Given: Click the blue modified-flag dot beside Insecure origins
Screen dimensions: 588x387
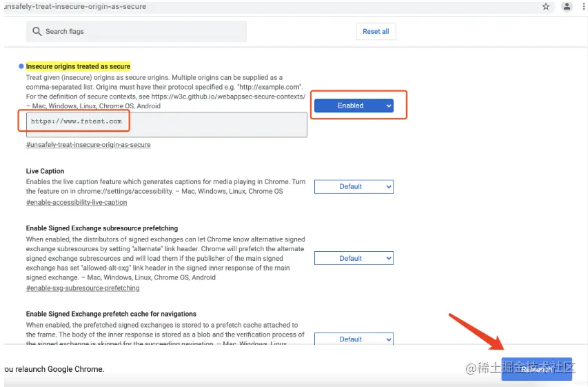Looking at the screenshot, I should [x=21, y=66].
